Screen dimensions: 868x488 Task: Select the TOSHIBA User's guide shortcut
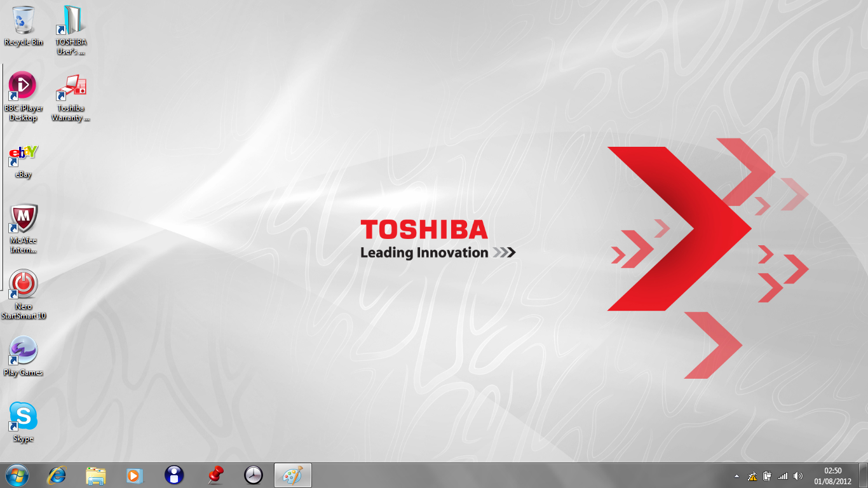[x=71, y=30]
